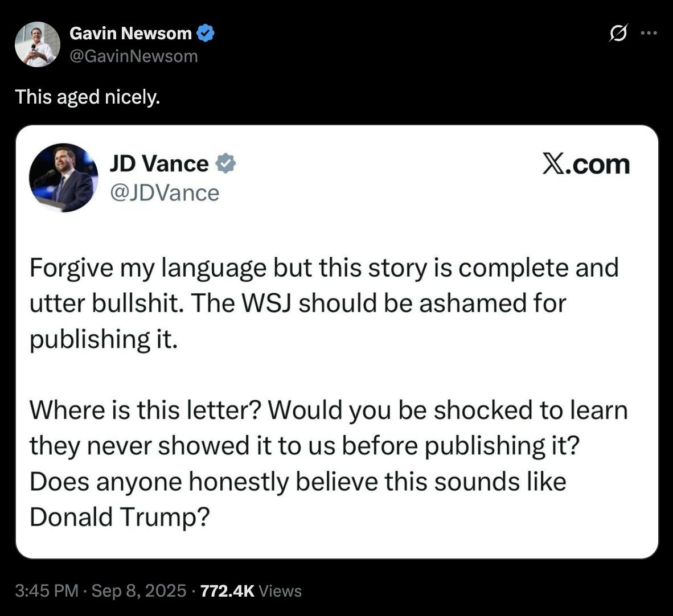Click Gavin Newsom's blue verified badge
Image resolution: width=673 pixels, height=616 pixels.
pos(205,33)
